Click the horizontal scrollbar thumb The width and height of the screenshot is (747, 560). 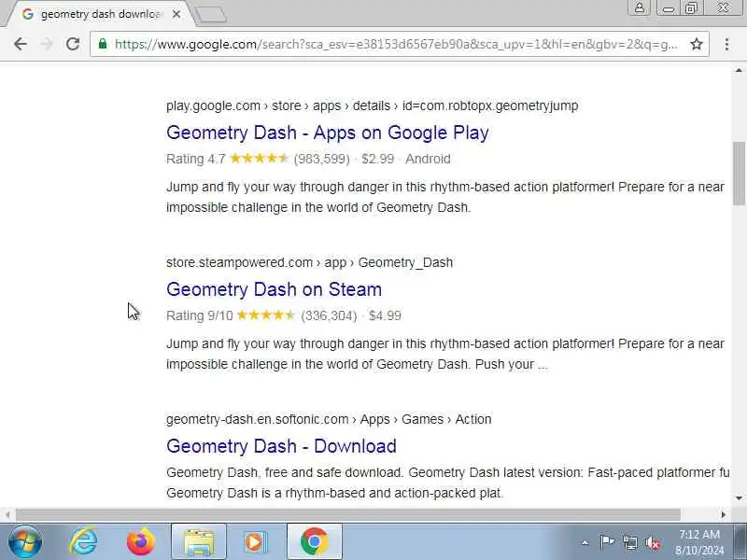click(348, 515)
